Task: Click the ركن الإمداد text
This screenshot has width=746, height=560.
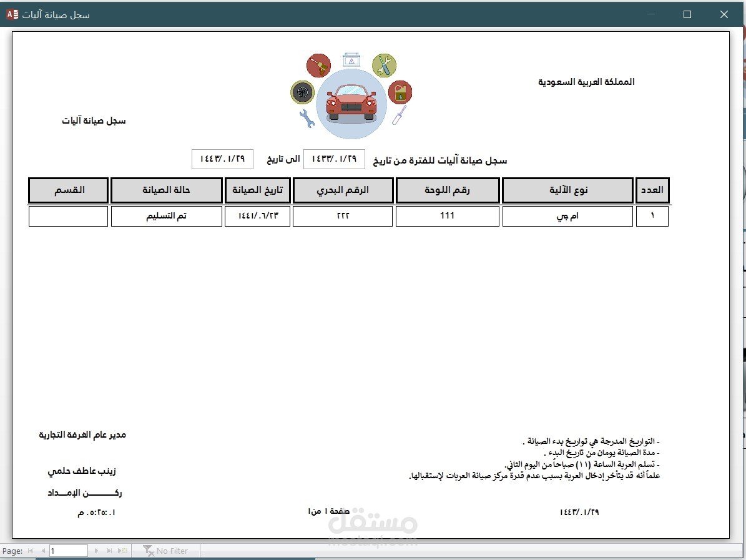Action: [85, 493]
